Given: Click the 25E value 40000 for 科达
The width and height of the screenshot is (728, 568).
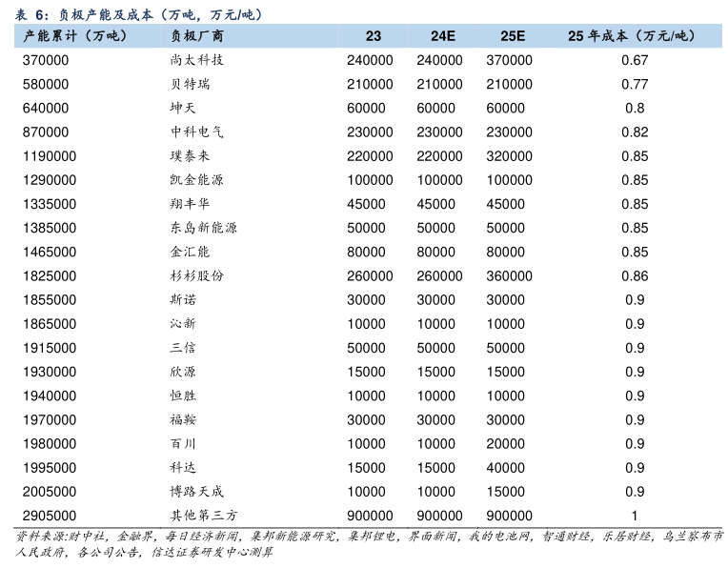Looking at the screenshot, I should point(506,468).
